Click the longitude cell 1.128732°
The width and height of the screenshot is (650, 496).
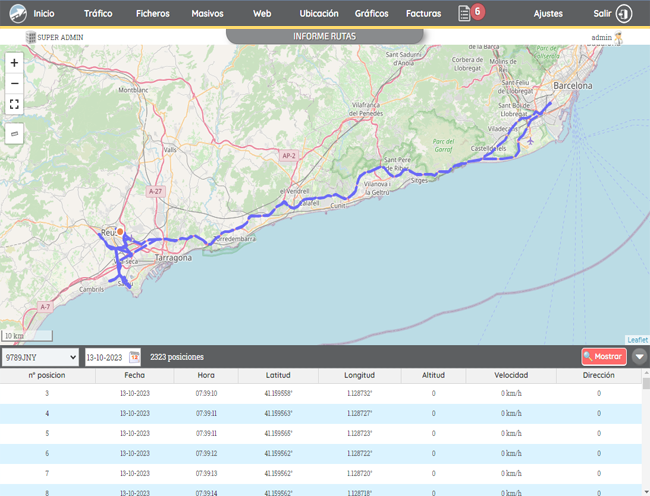(359, 394)
